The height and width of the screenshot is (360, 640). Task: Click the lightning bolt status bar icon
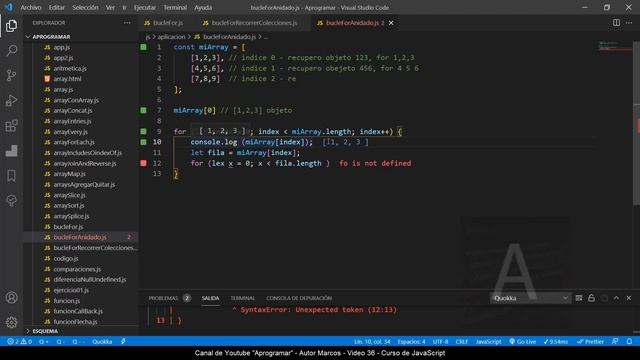[123, 342]
